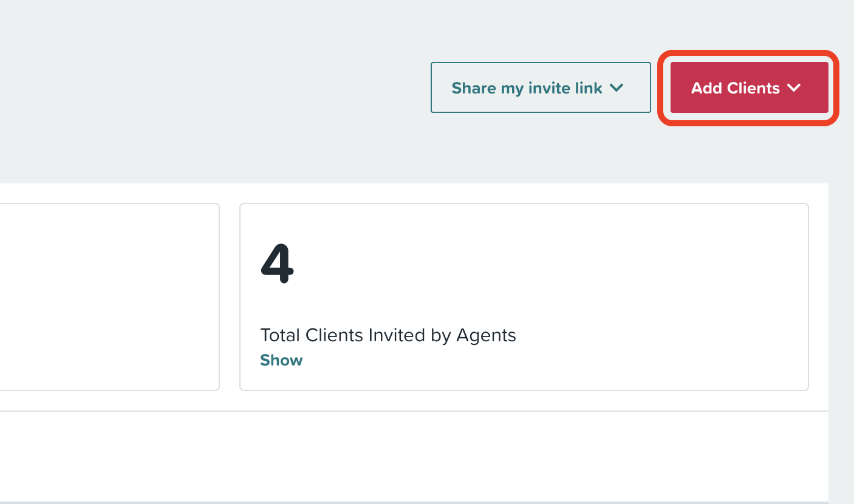Click the word Agents in the card label

click(x=487, y=336)
